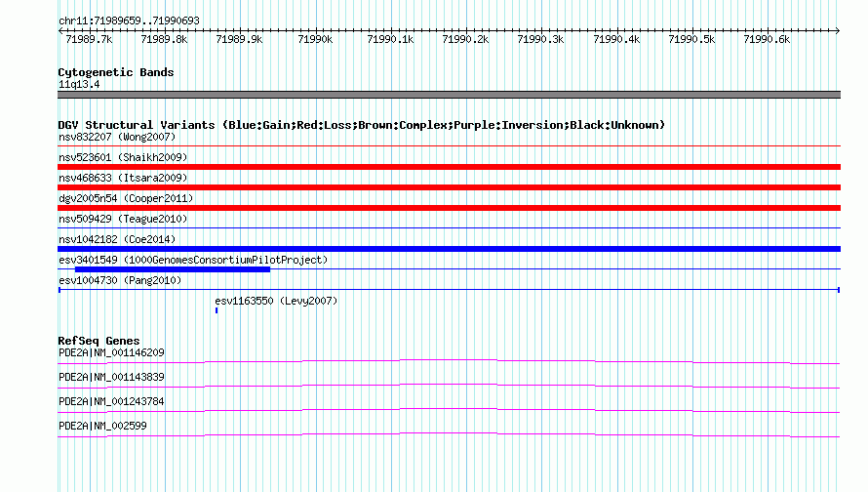868x492 pixels.
Task: Click the short thick blue esv3401549 segment
Action: 173,269
